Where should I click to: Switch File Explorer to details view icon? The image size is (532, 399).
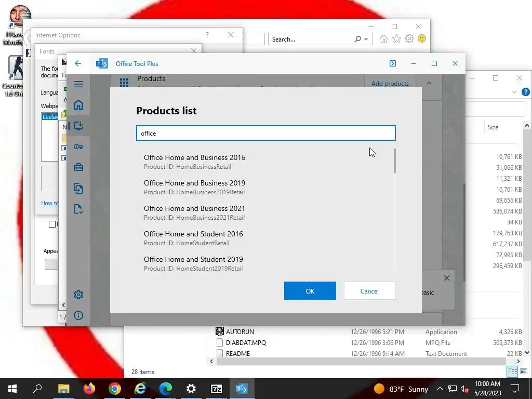pos(512,371)
